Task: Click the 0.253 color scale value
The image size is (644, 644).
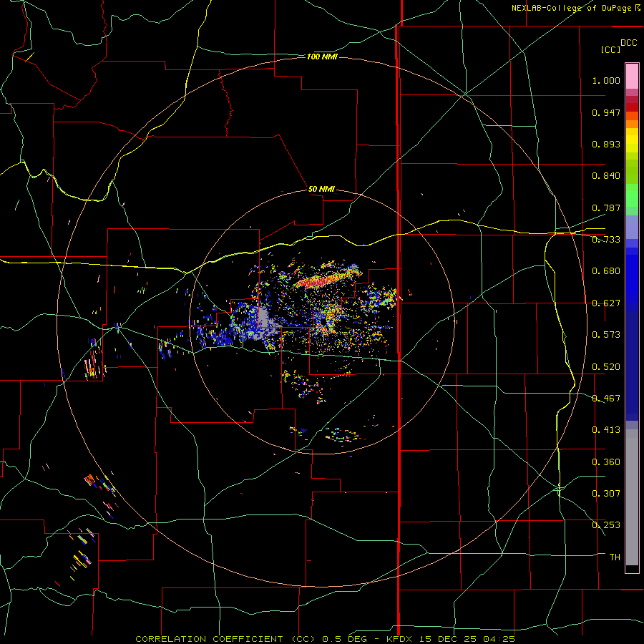Action: click(x=606, y=525)
